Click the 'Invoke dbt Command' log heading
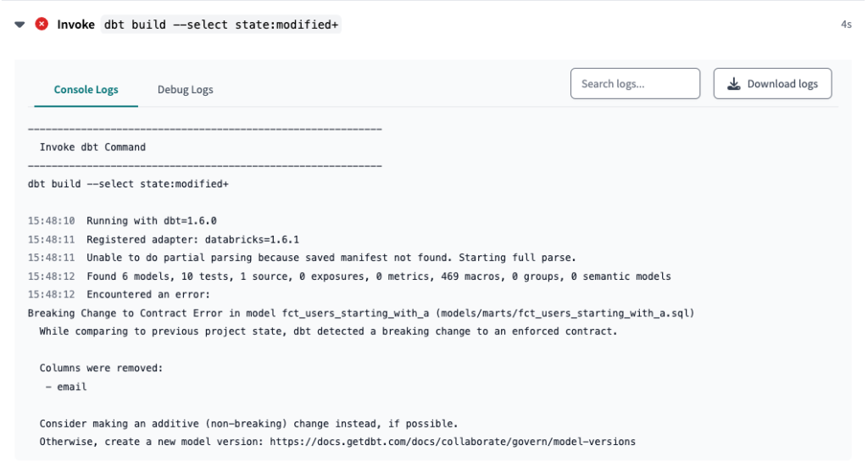The image size is (868, 468). click(x=92, y=147)
